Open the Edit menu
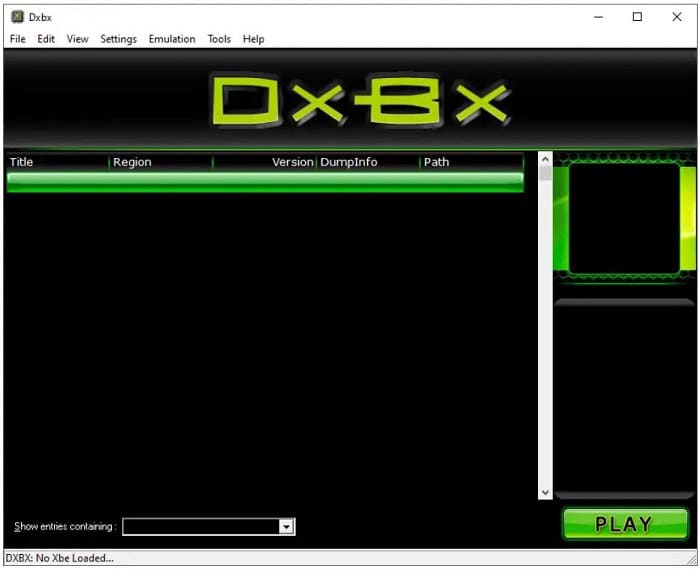The image size is (700, 569). pyautogui.click(x=46, y=39)
